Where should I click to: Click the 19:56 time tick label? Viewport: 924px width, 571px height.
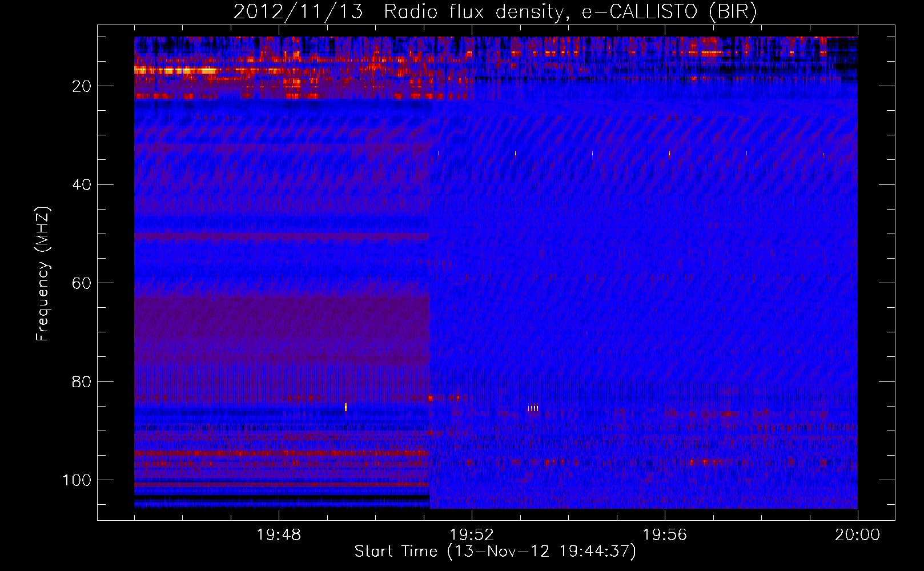(x=665, y=535)
